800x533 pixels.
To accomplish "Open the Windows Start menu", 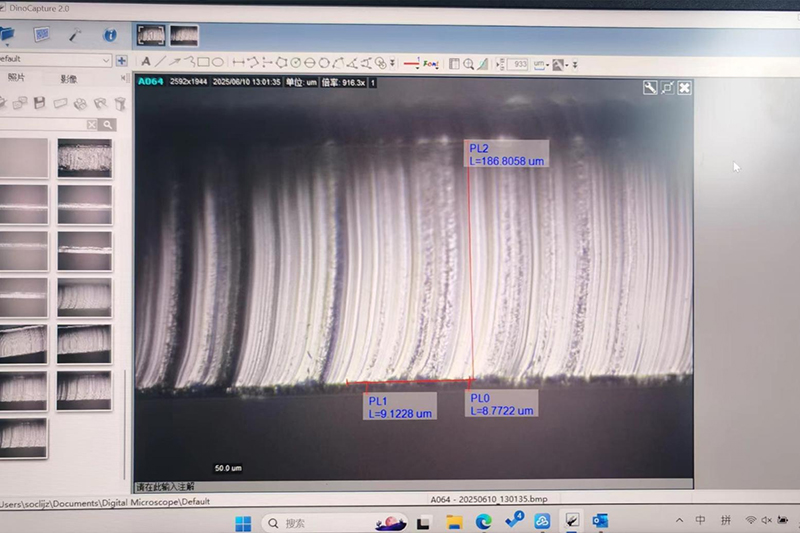I will 243,523.
